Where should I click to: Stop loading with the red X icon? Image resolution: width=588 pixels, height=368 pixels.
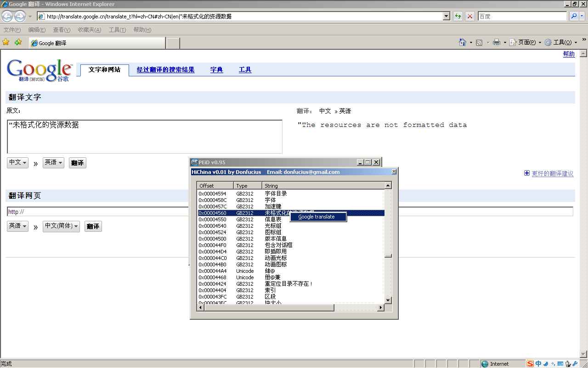tap(470, 16)
